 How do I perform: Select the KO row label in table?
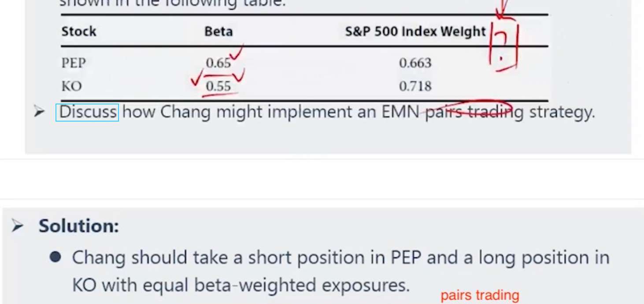click(72, 86)
